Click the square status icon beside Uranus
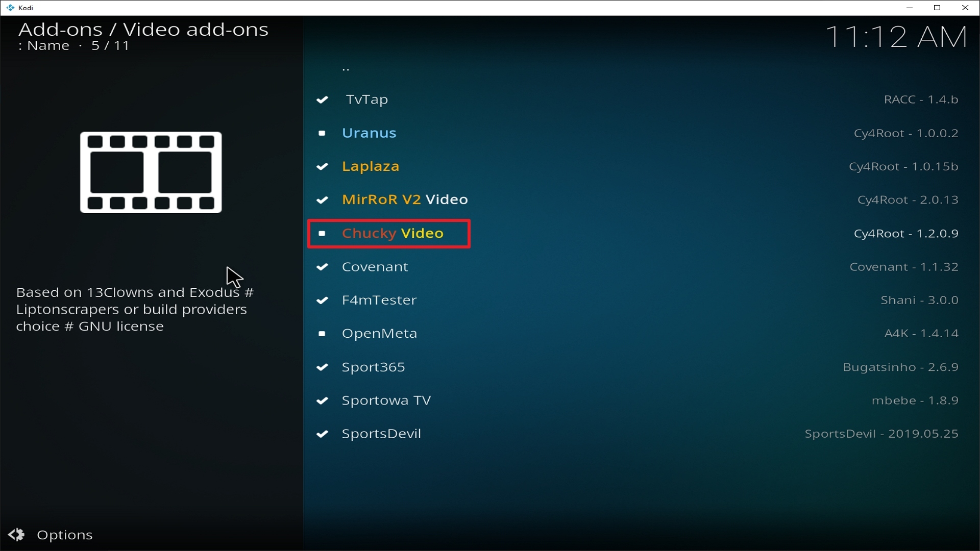 [322, 133]
